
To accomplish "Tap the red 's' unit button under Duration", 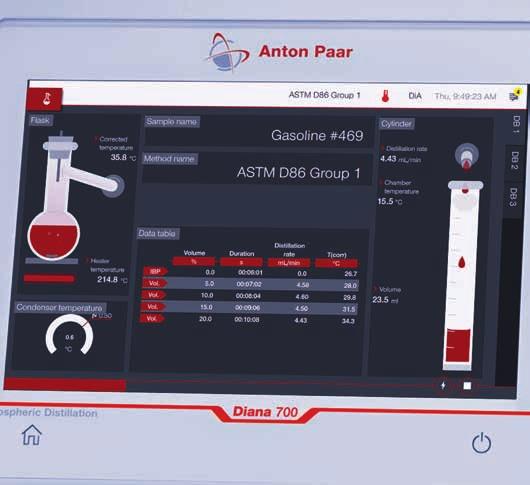I will pyautogui.click(x=241, y=262).
